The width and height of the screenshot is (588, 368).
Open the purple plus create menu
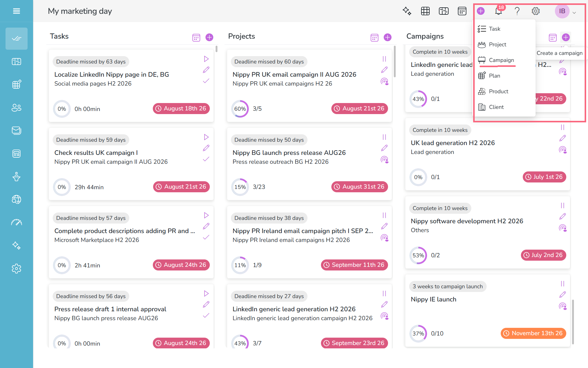pyautogui.click(x=481, y=11)
